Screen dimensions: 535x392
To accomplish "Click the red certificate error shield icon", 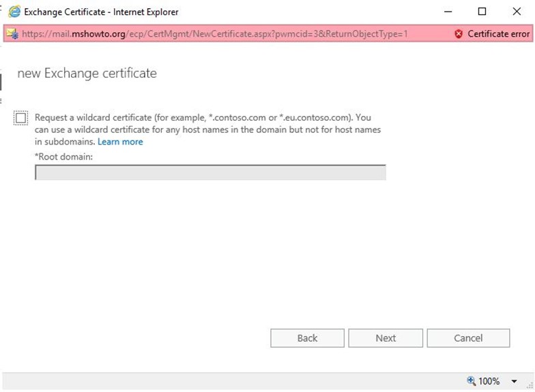I will pos(459,34).
